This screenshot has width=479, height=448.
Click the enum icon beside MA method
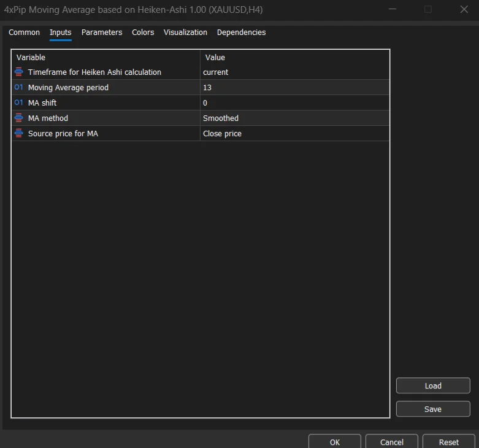[18, 118]
